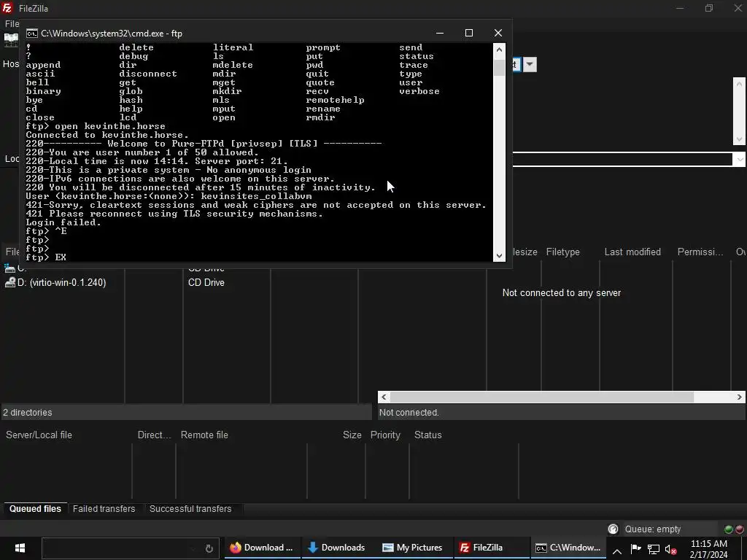
Task: Click the 'CD Drive' type cell for D:
Action: tap(206, 282)
